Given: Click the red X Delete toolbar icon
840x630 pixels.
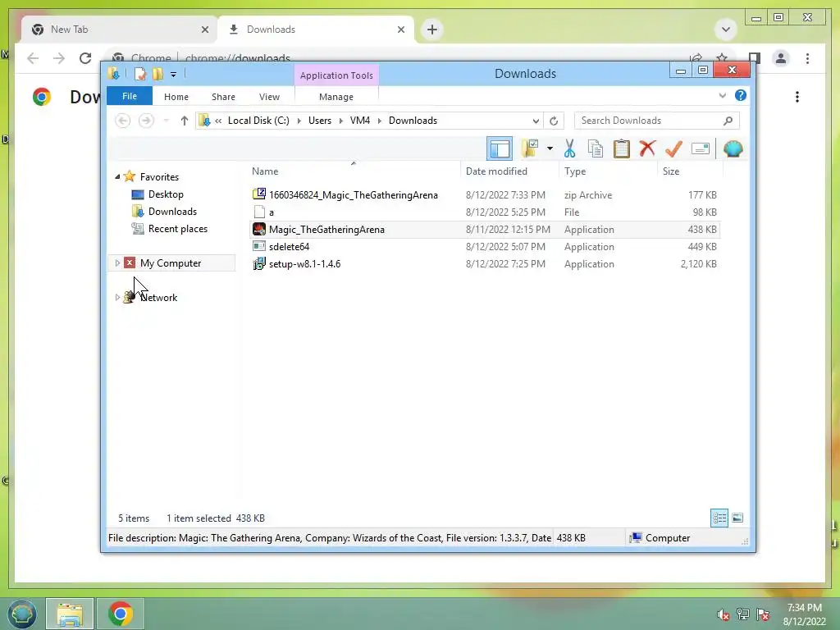Looking at the screenshot, I should coord(648,148).
